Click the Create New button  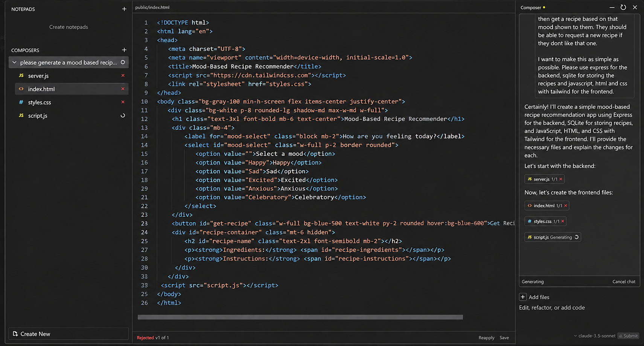(69, 334)
